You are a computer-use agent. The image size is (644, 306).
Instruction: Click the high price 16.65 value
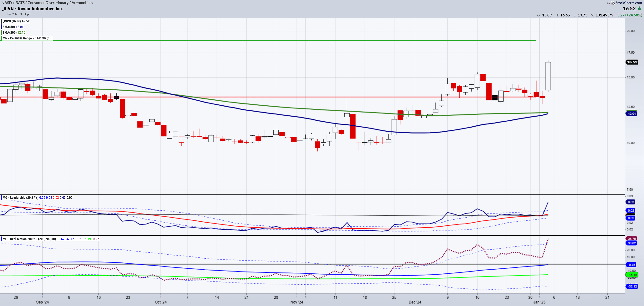click(565, 15)
